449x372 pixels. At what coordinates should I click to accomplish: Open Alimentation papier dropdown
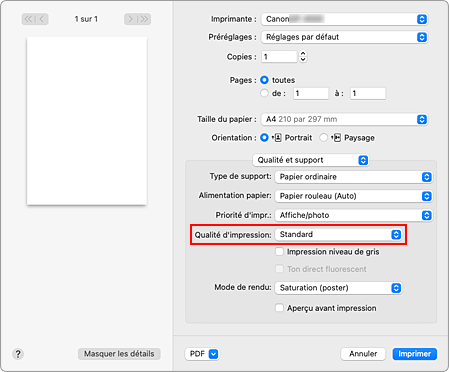coord(354,196)
